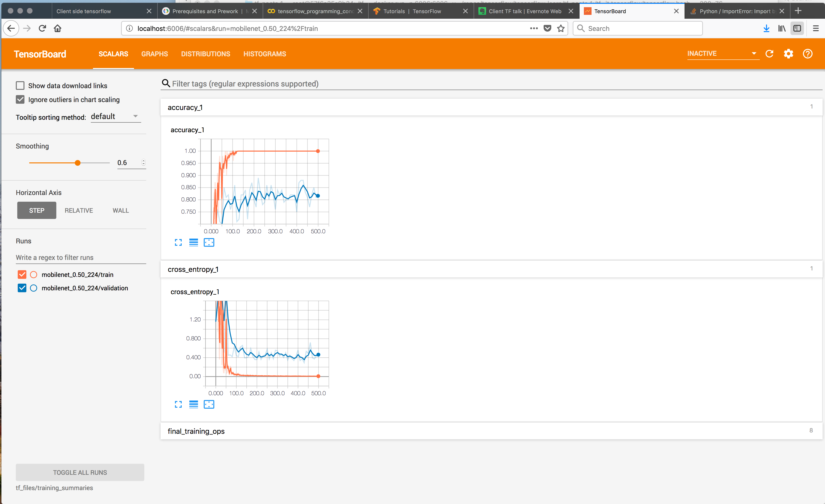The image size is (825, 504).
Task: Switch to the GRAPHS tab
Action: coord(154,54)
